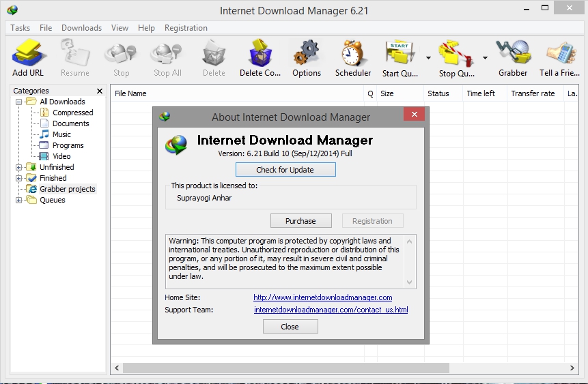Click the IDM logo in the title bar
The width and height of the screenshot is (588, 384).
pos(12,10)
